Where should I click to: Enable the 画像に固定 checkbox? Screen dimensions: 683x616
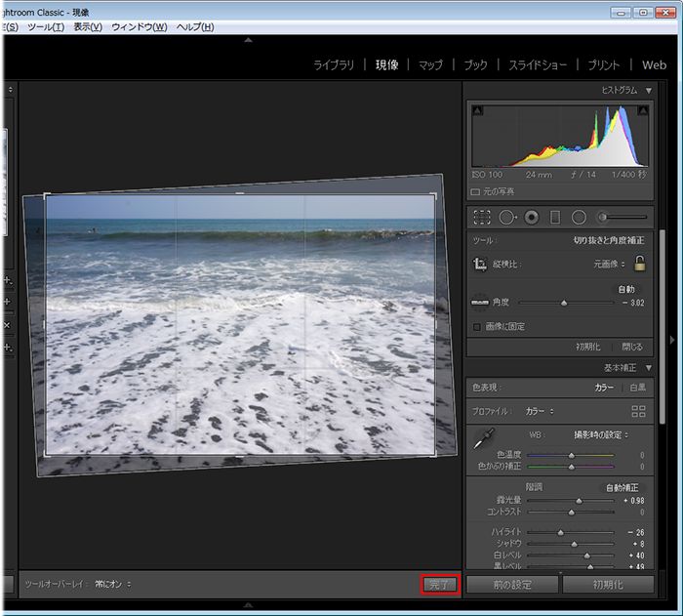[x=476, y=326]
